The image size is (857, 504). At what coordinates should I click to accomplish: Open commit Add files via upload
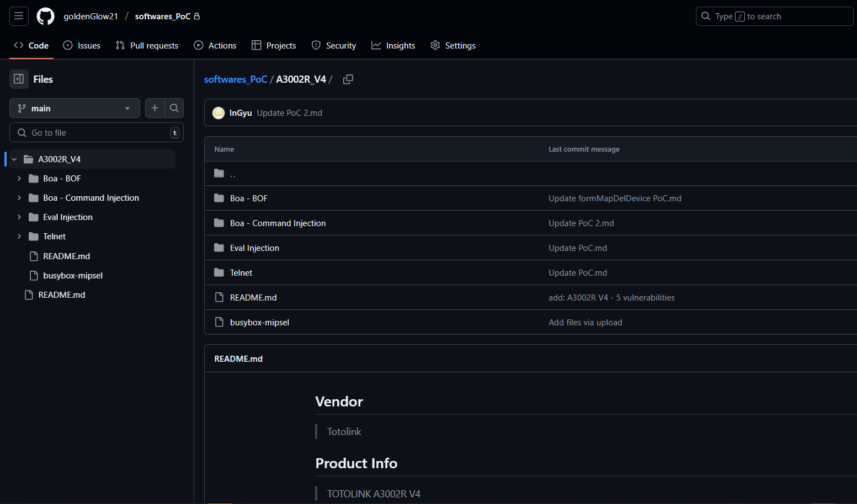tap(585, 323)
